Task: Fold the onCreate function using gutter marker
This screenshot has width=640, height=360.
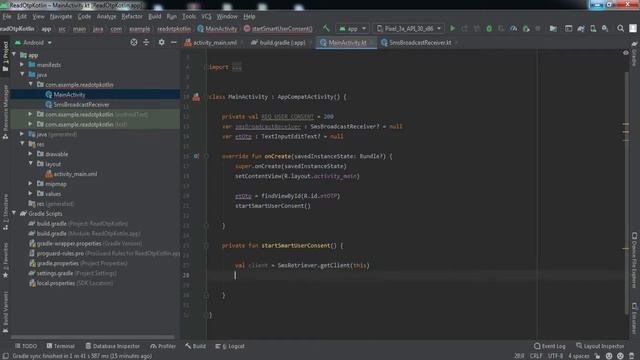Action: click(206, 156)
